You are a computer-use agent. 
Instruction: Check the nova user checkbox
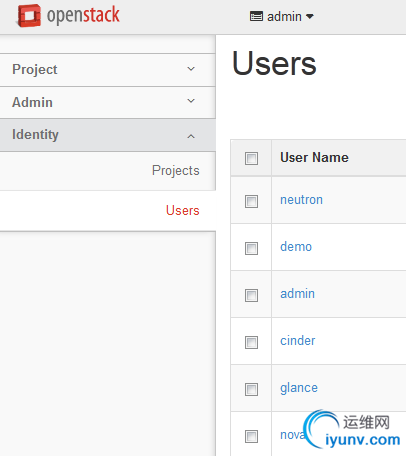point(251,436)
